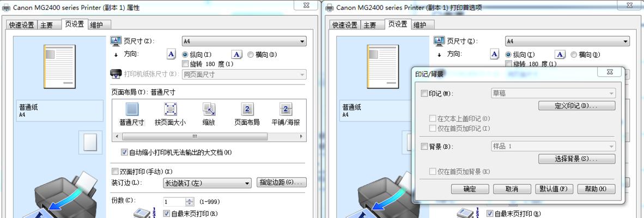Screen dimensions: 644x218
Task: Open 印记 草稿 dropdown
Action: click(553, 93)
